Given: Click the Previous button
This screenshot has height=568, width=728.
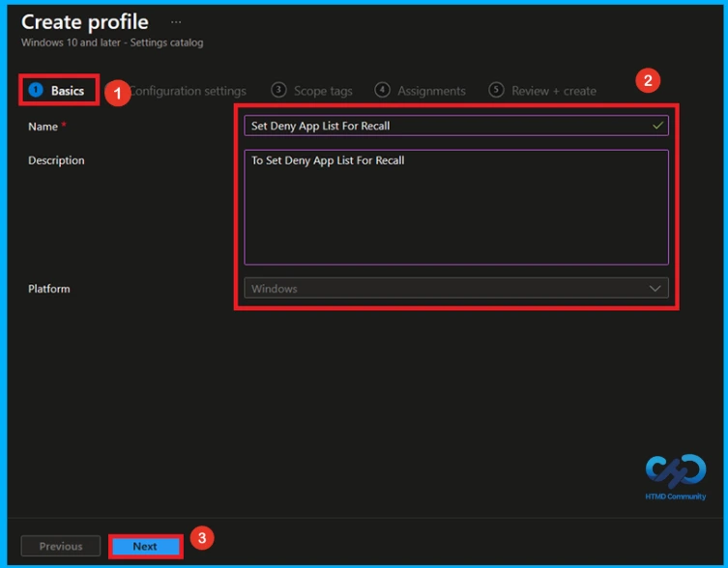Looking at the screenshot, I should 61,546.
